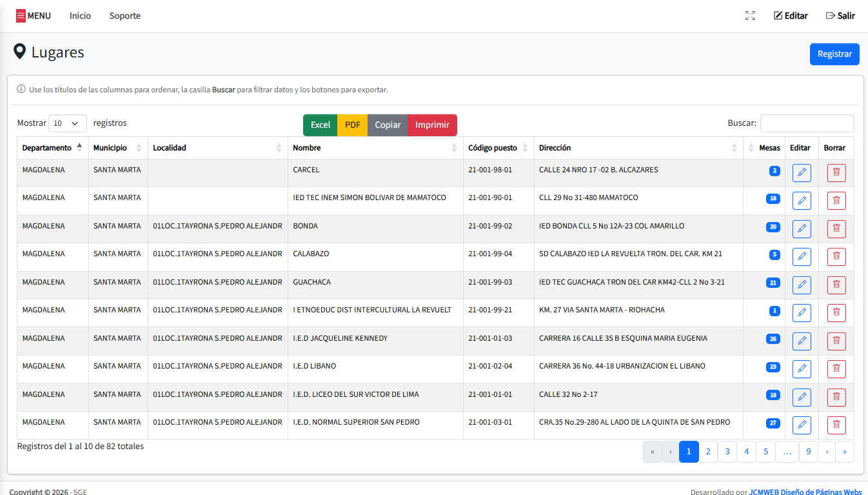Click the red Imprimir button
This screenshot has width=868, height=495.
pos(432,125)
